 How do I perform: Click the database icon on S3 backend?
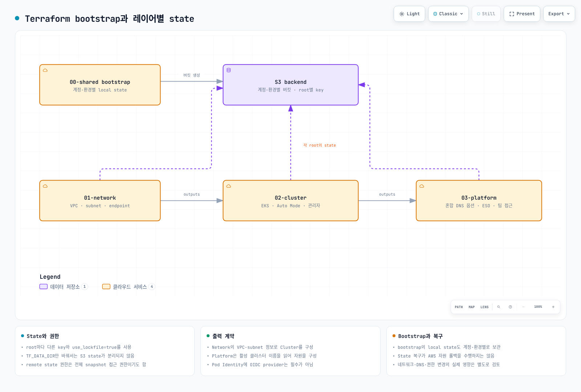click(x=229, y=70)
